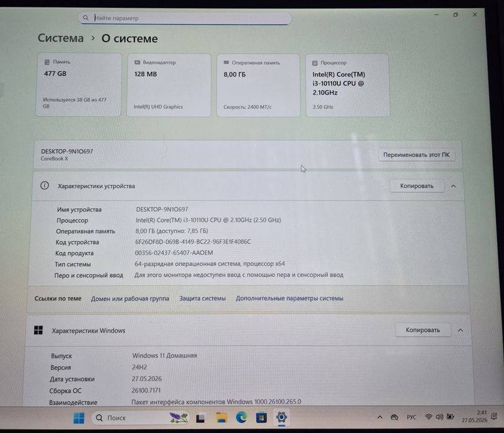Select version value '24H2'
Image resolution: width=504 pixels, height=433 pixels.
point(139,367)
